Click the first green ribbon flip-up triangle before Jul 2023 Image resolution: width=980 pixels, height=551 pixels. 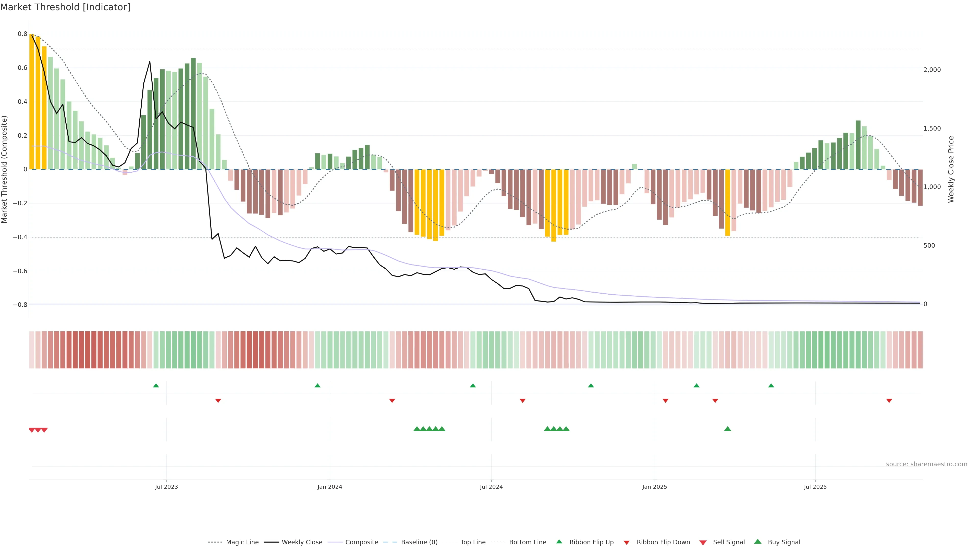[156, 386]
